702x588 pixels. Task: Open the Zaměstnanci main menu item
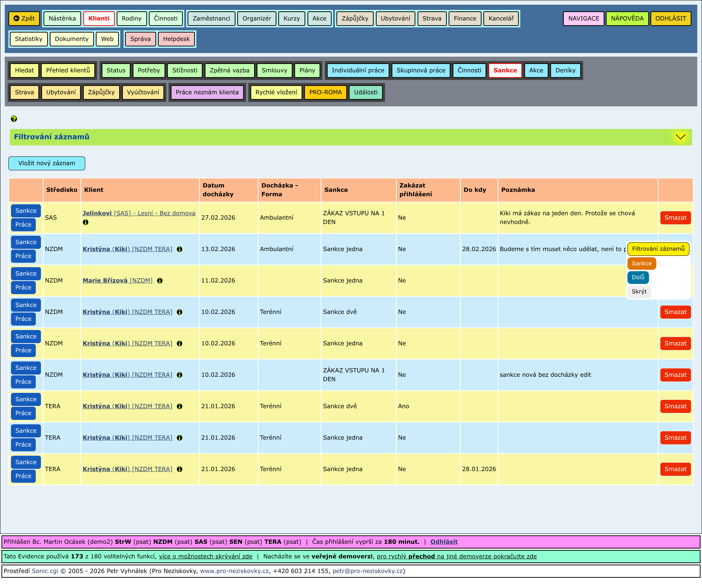(x=211, y=18)
